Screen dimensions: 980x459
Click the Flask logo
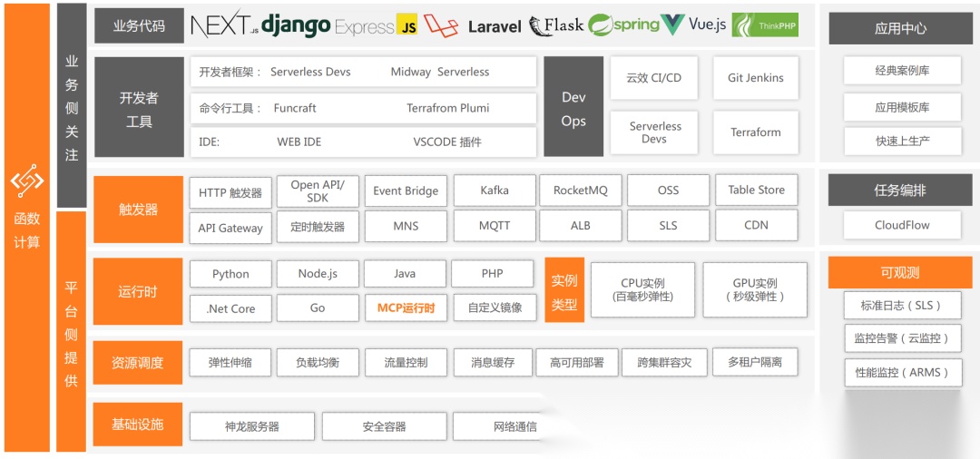555,25
